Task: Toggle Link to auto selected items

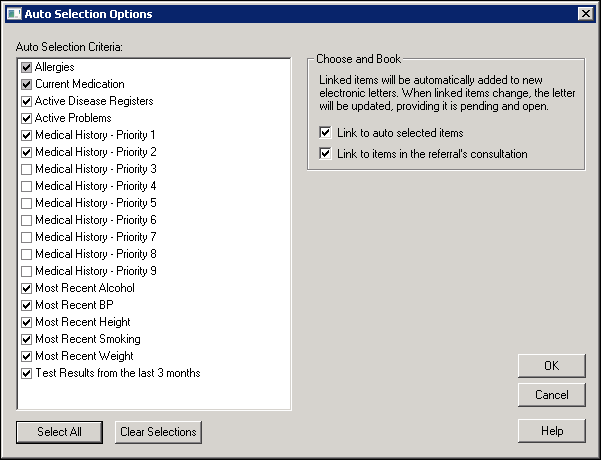Action: tap(325, 132)
